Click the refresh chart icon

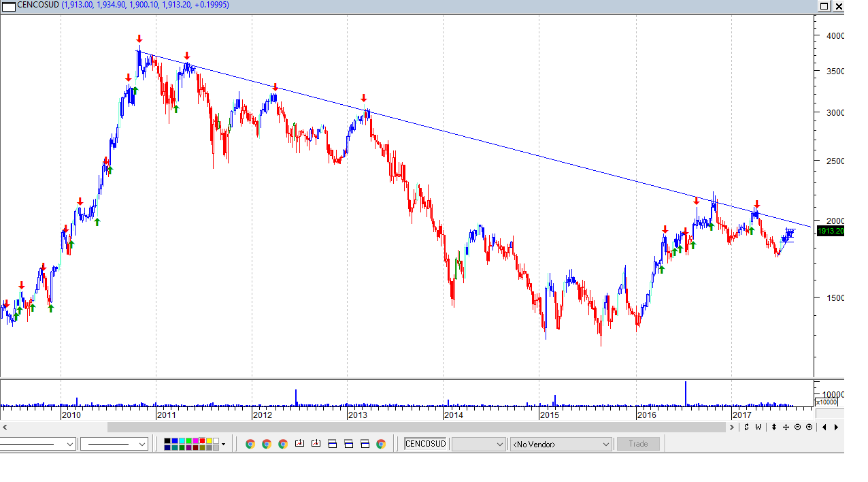[x=746, y=427]
